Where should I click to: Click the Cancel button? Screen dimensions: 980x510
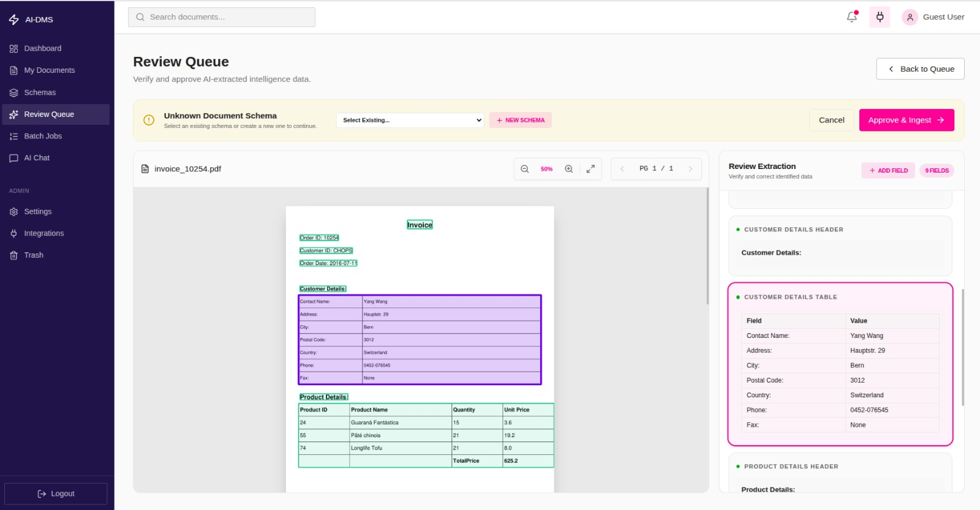tap(831, 120)
